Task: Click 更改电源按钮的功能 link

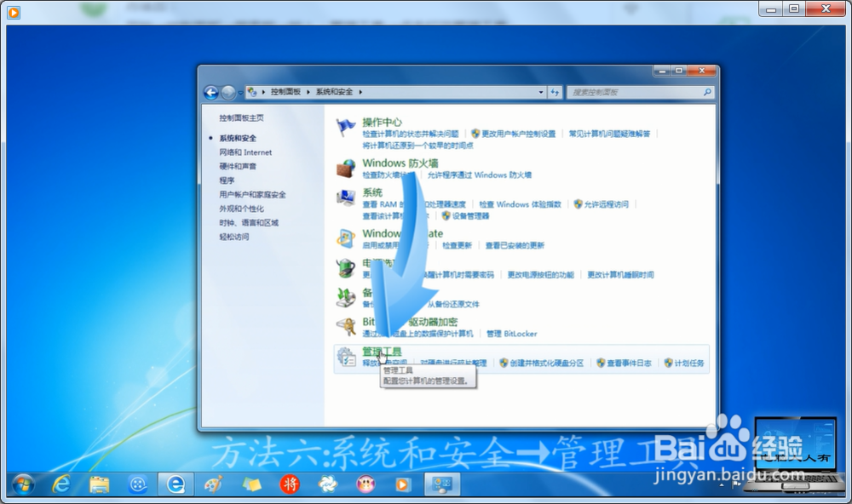Action: coord(541,275)
